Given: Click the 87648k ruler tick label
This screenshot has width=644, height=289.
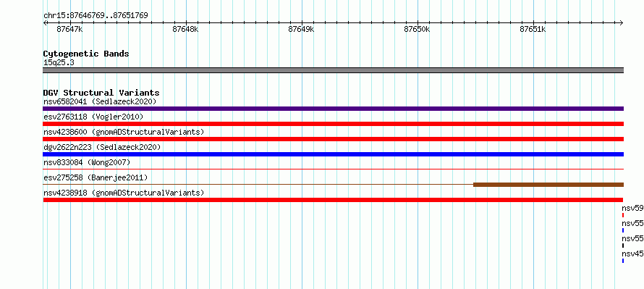Looking at the screenshot, I should coord(186,29).
